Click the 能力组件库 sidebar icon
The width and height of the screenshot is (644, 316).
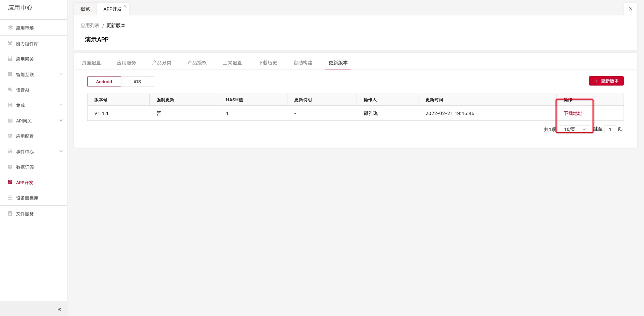tap(10, 44)
